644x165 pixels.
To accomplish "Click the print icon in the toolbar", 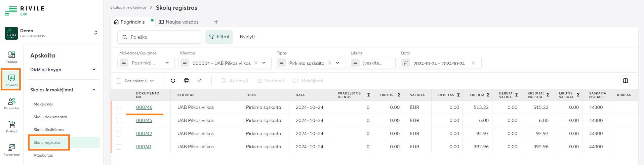I will pos(187,81).
